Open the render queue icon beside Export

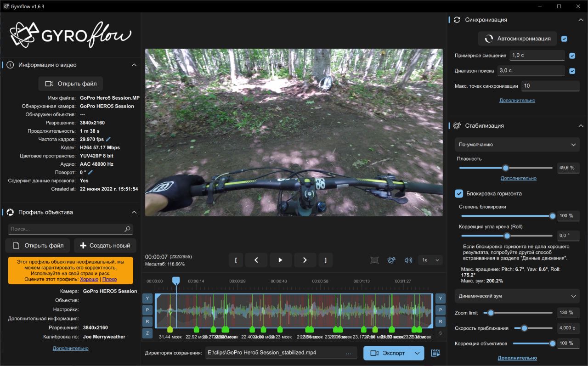pos(435,353)
